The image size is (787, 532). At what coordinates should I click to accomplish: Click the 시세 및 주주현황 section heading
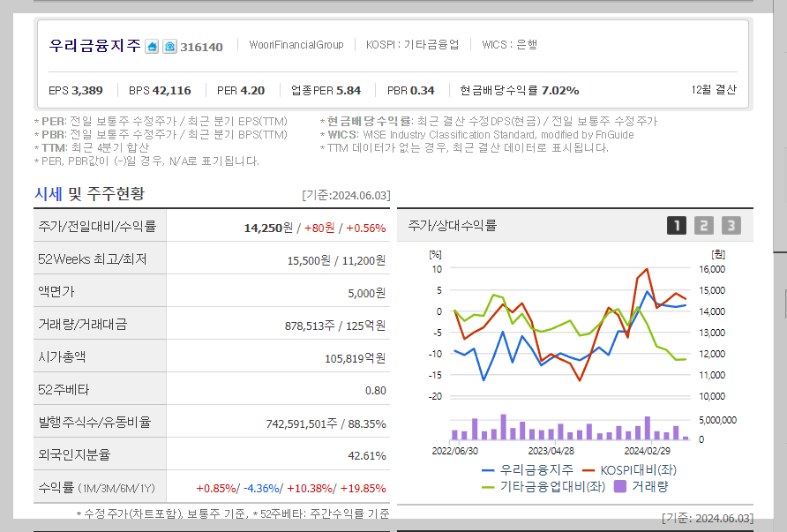tap(89, 194)
